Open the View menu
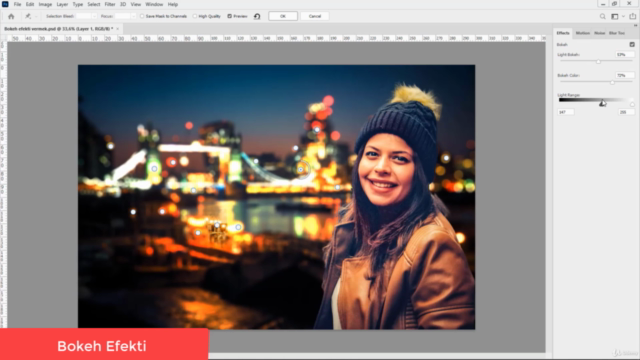The height and width of the screenshot is (360, 640). (136, 4)
